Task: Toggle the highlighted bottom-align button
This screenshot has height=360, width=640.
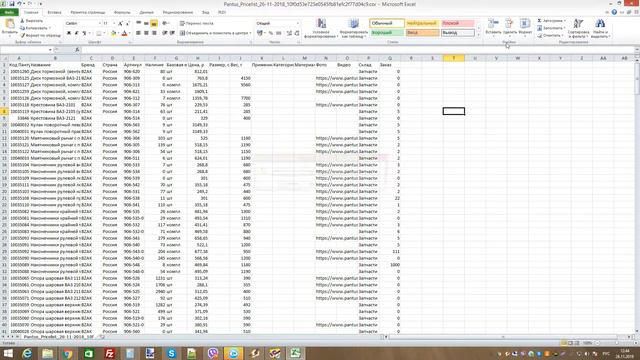Action: [154, 23]
